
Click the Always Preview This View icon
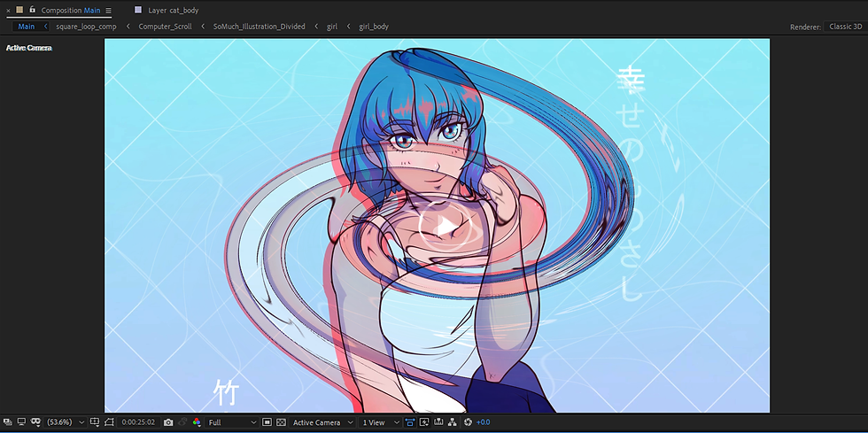coord(8,421)
